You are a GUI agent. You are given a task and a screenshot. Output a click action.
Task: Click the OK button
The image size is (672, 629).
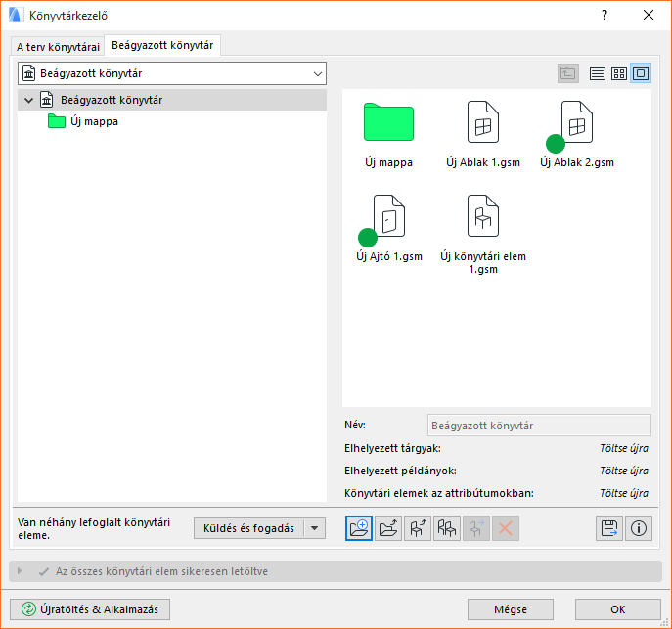(618, 609)
